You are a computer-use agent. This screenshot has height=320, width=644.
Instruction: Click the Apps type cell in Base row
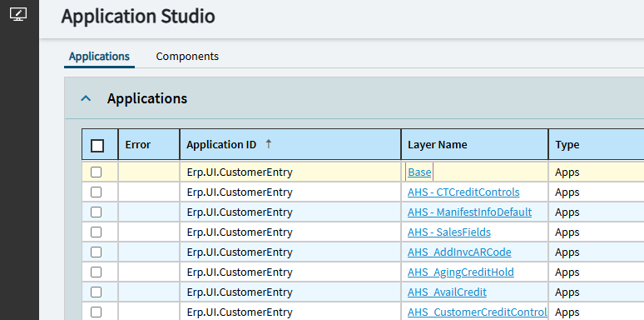596,172
